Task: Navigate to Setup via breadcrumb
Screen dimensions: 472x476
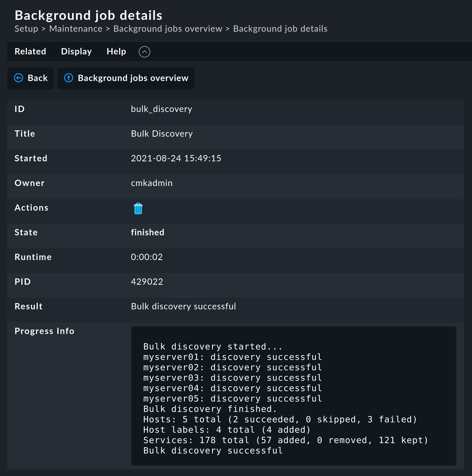Action: coord(26,29)
